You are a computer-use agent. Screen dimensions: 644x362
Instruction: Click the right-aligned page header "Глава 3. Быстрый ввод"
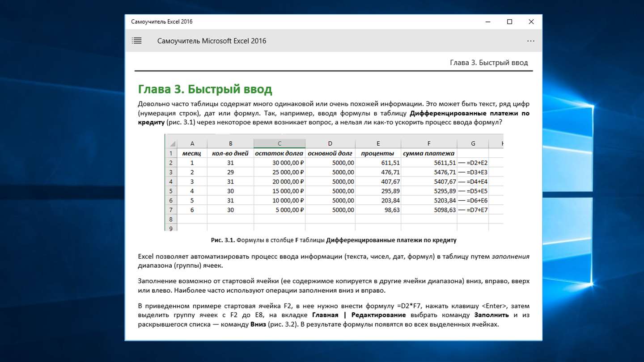point(489,63)
